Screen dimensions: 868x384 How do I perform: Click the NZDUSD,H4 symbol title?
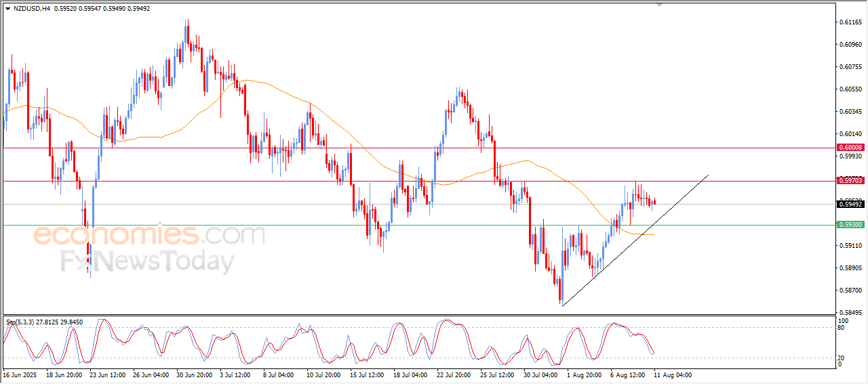pos(32,9)
